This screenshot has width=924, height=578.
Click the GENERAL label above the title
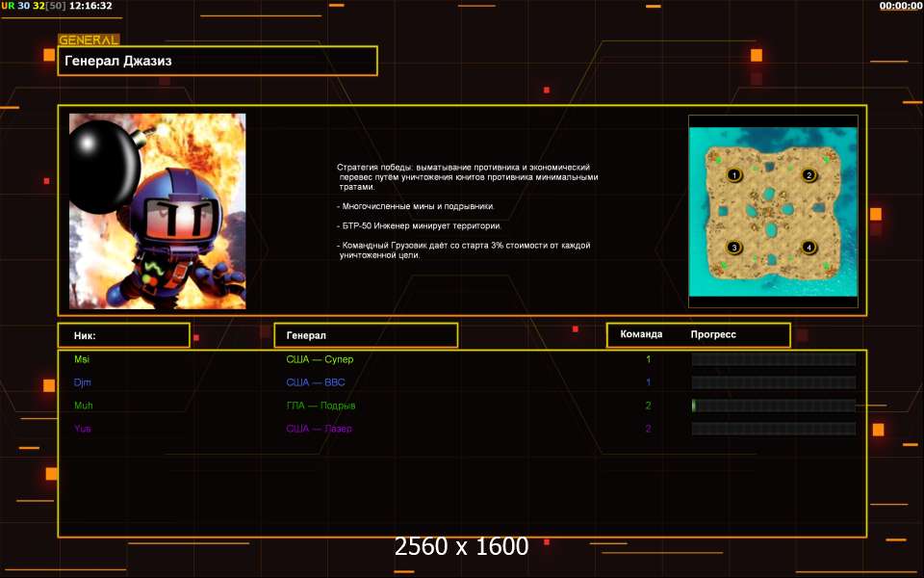click(x=89, y=39)
